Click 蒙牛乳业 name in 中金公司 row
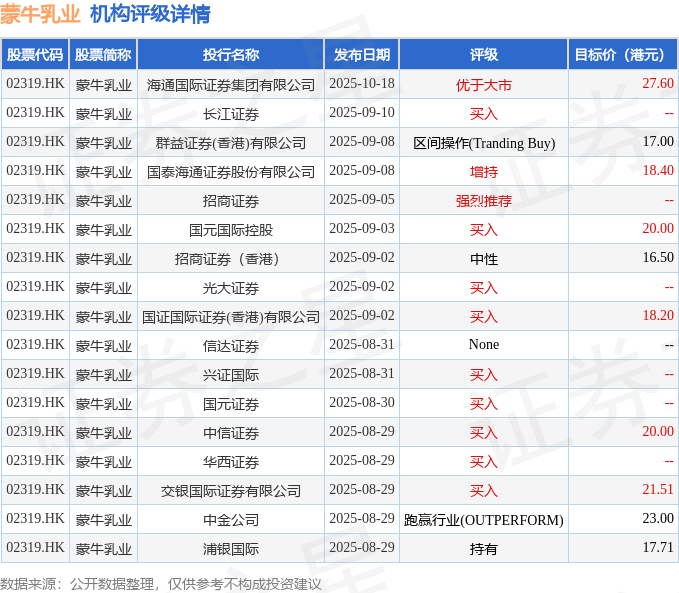 [103, 520]
